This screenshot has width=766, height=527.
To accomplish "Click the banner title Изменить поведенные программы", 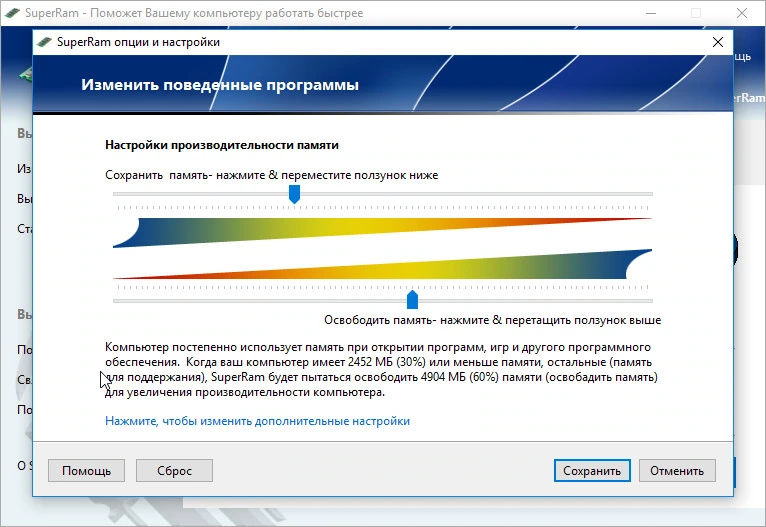I will 220,84.
